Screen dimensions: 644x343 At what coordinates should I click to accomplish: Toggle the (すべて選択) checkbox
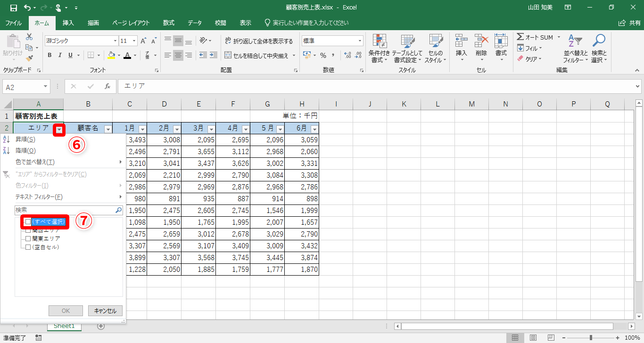28,221
